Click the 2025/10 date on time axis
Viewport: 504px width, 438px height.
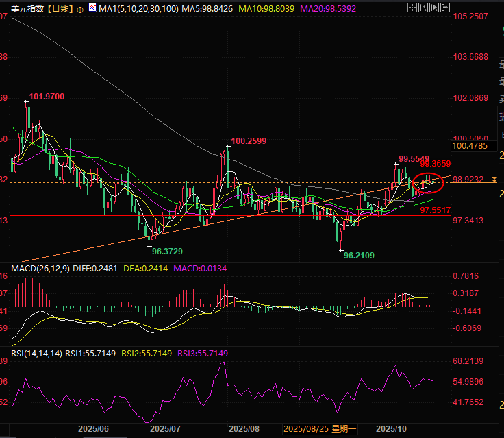[394, 428]
